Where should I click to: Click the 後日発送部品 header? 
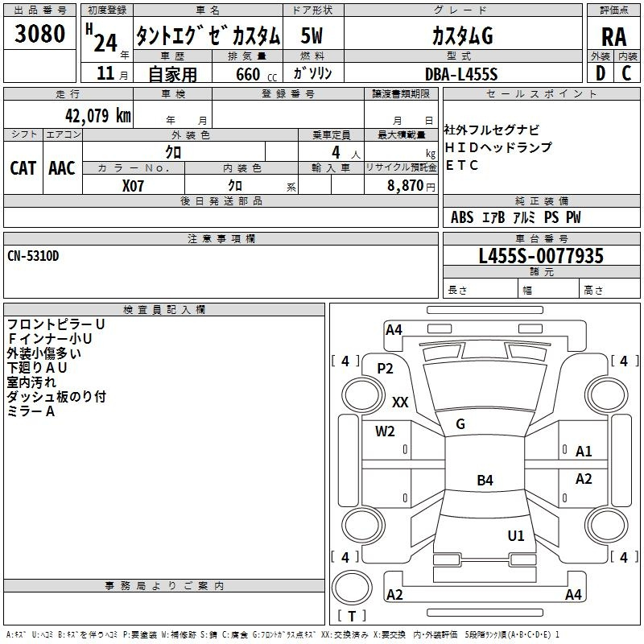[x=221, y=200]
